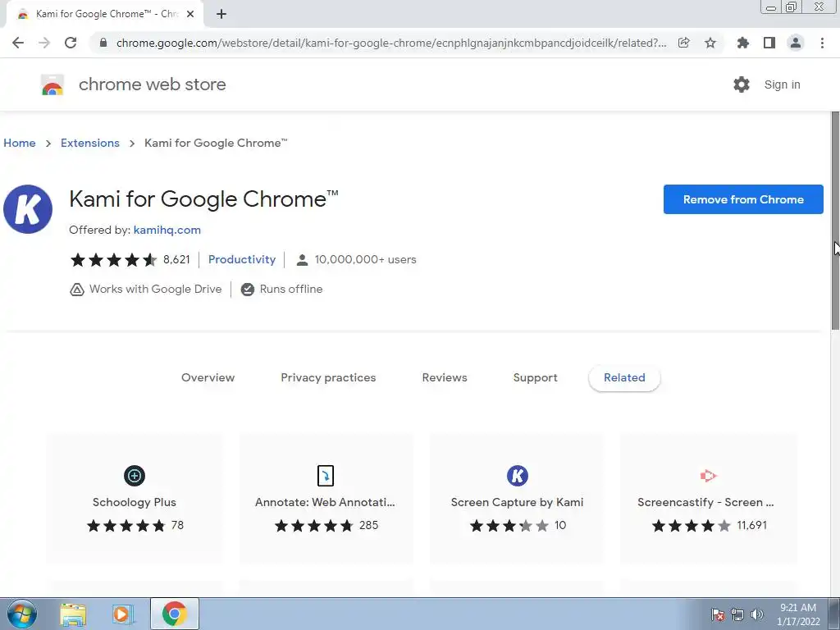Click the Screencastify arrow icon
Screen dimensions: 840x630
(708, 476)
